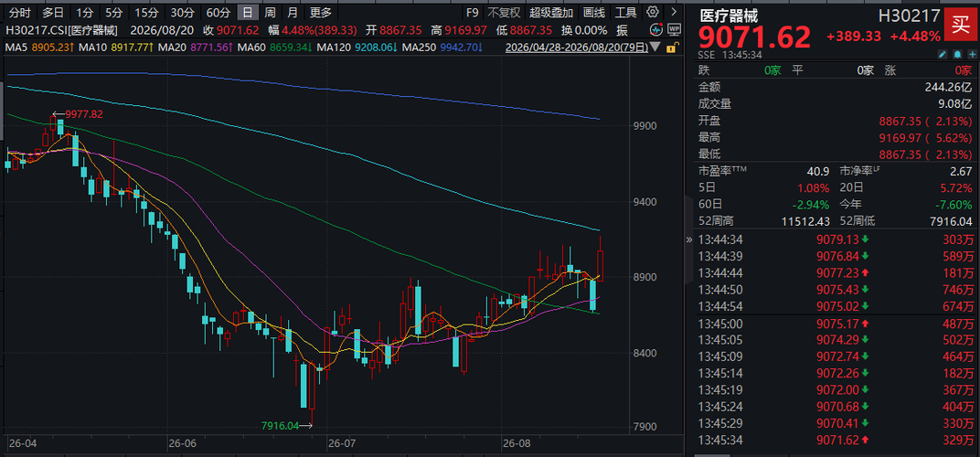Screen dimensions: 980x457
Task: Open the 工具 tools menu
Action: (626, 12)
